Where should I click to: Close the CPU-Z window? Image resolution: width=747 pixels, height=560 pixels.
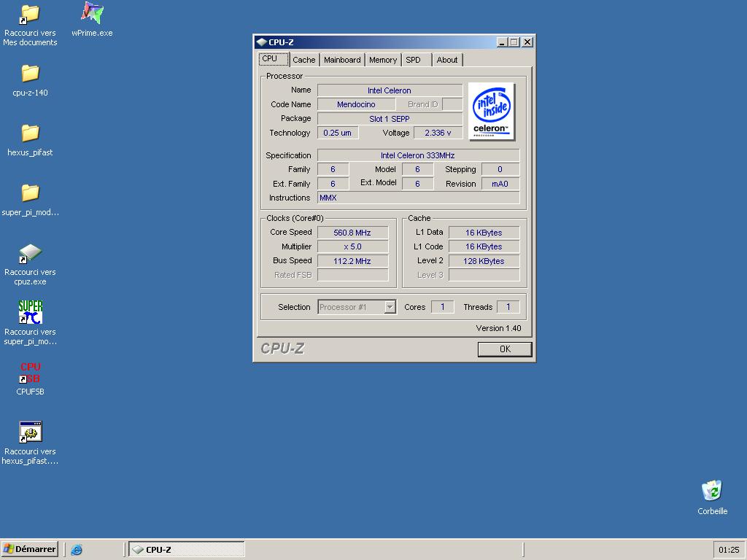527,42
